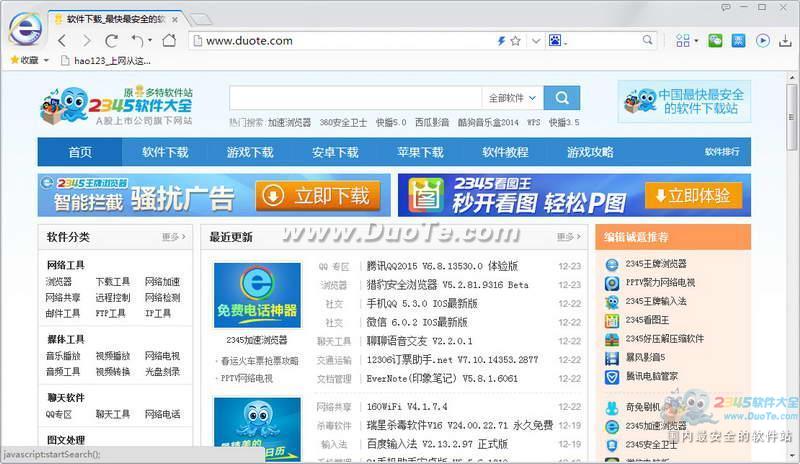Open the apps grid icon in toolbar

tap(683, 40)
